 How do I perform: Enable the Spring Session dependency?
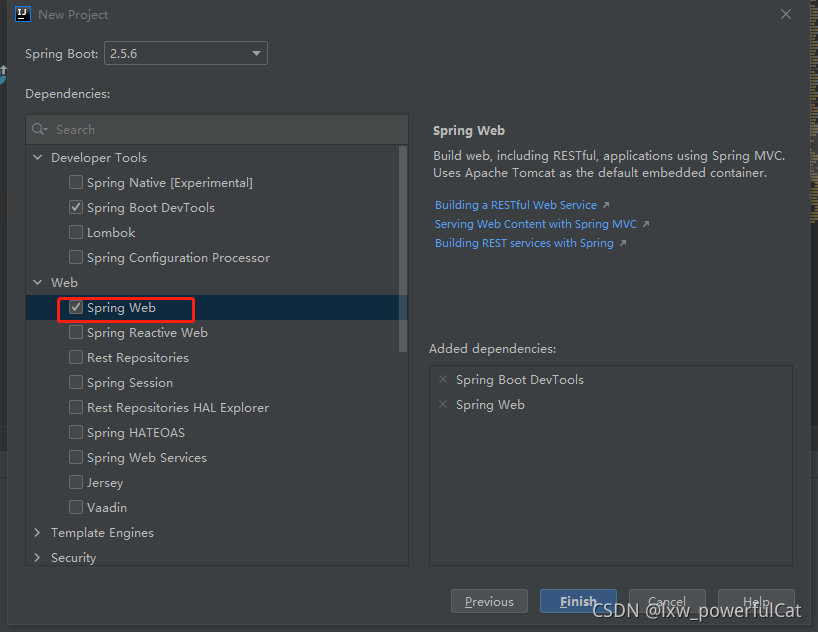click(x=76, y=382)
